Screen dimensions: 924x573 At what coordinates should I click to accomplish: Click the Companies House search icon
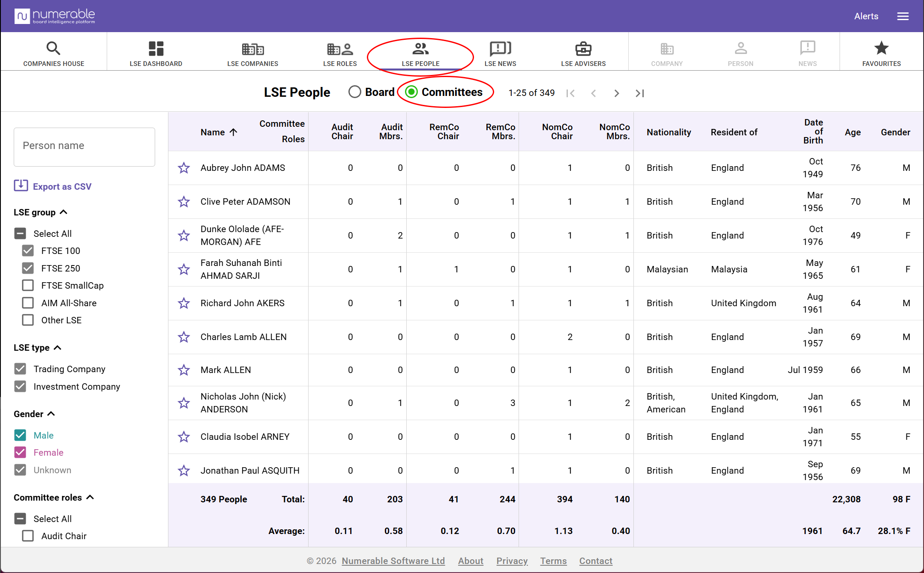click(x=53, y=48)
